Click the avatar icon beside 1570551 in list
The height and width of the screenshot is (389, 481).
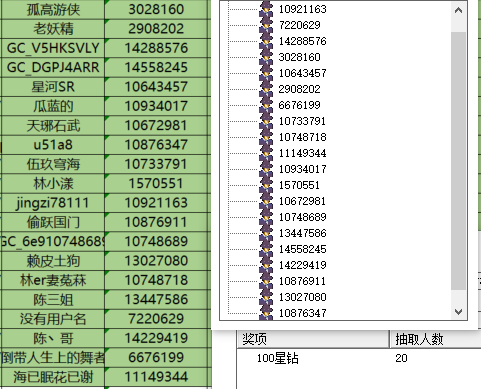[266, 185]
